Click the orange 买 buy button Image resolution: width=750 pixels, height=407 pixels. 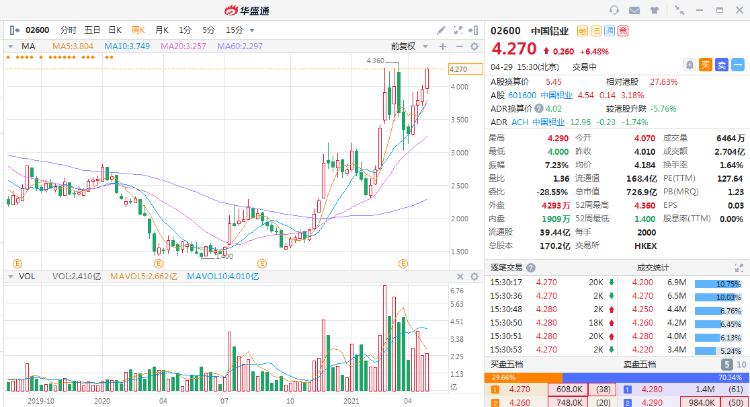706,65
